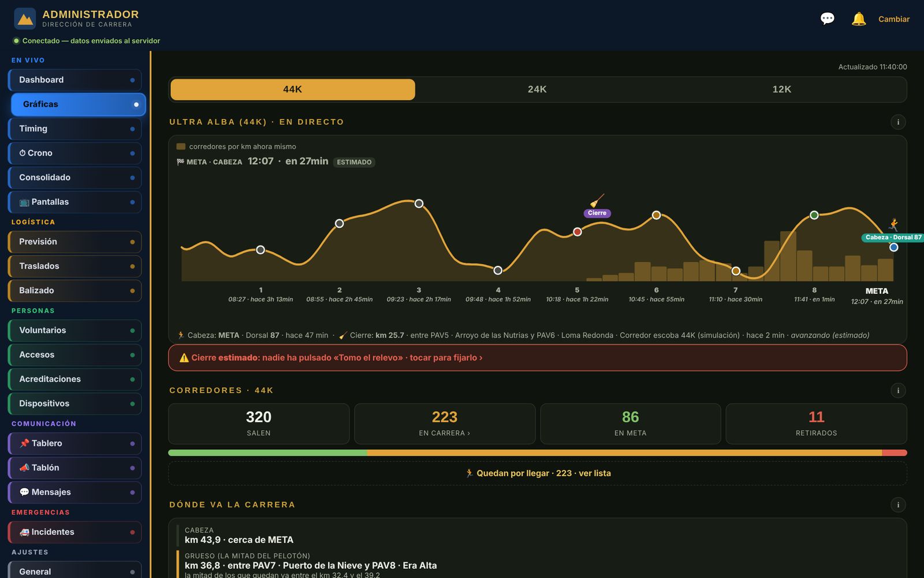The height and width of the screenshot is (578, 924).
Task: Open Previsión under Logística
Action: (75, 242)
